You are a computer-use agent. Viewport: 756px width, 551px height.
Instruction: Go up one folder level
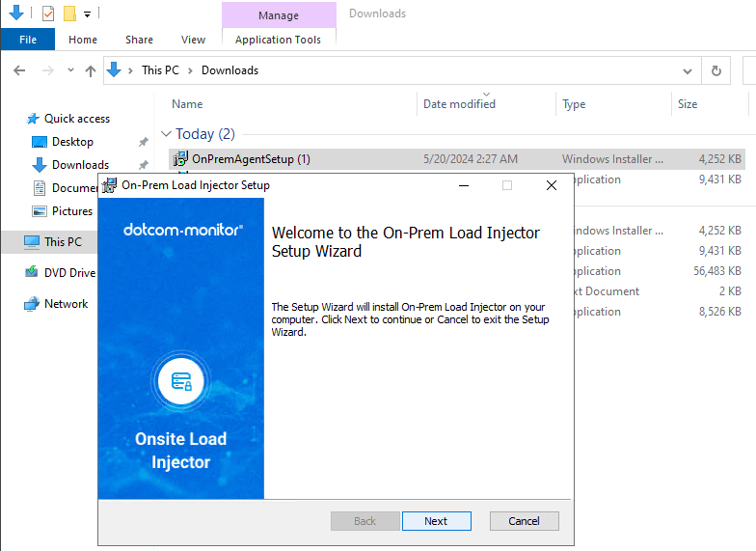91,70
